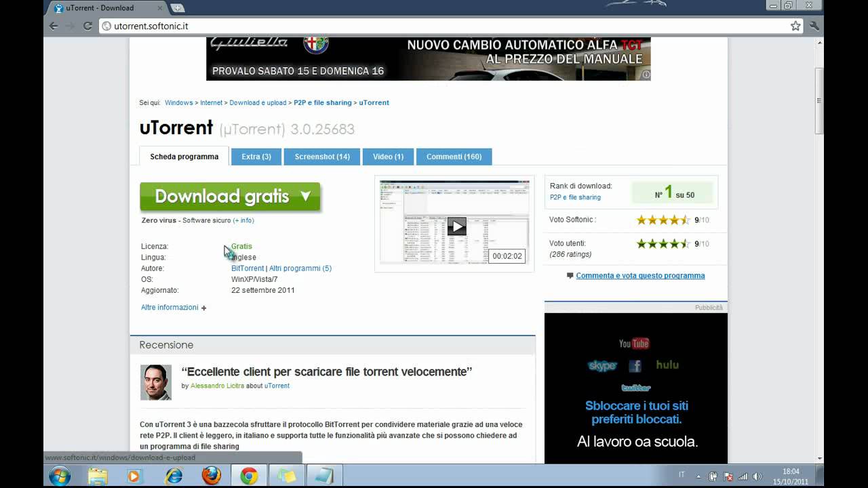Image resolution: width=868 pixels, height=488 pixels.
Task: Click the browser back arrow
Action: pyautogui.click(x=54, y=26)
